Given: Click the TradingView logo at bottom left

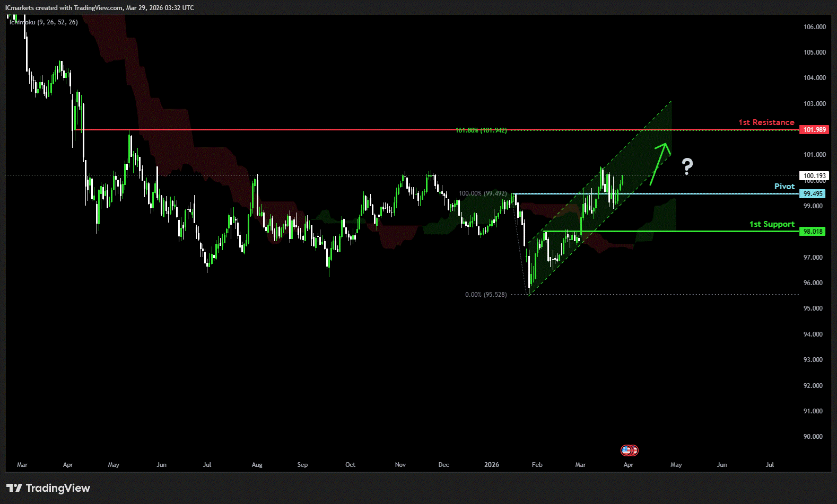Looking at the screenshot, I should click(x=48, y=488).
